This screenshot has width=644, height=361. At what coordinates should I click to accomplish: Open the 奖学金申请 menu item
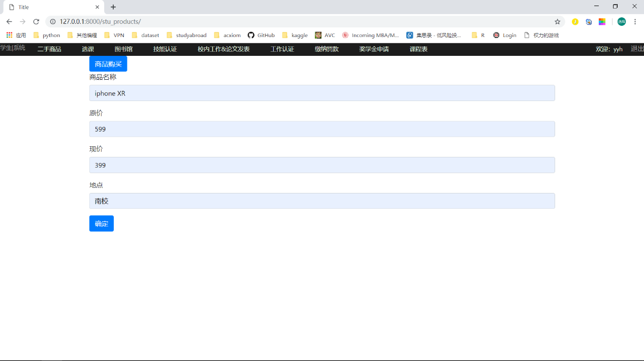pyautogui.click(x=374, y=49)
